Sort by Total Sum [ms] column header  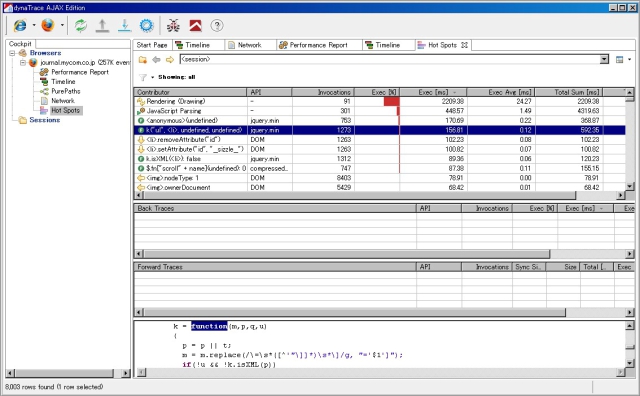tap(569, 92)
